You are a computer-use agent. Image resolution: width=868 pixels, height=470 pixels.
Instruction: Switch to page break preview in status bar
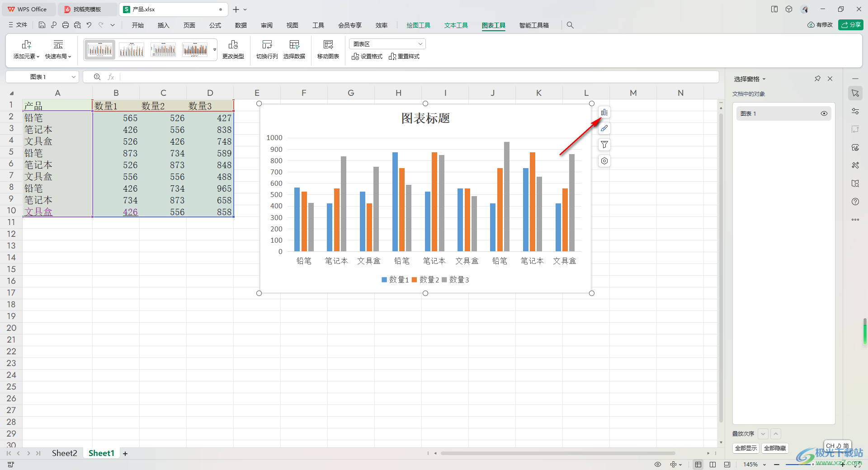click(x=727, y=465)
